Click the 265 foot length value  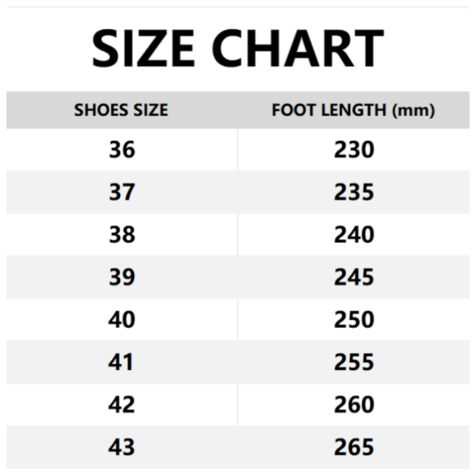click(x=353, y=447)
